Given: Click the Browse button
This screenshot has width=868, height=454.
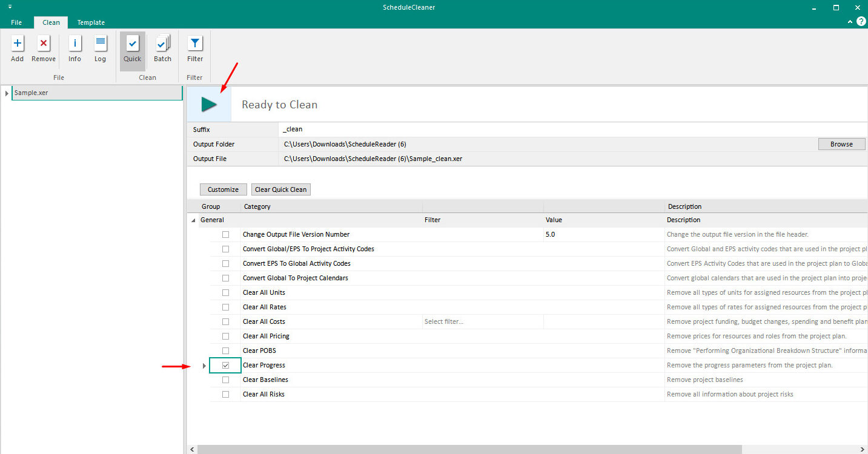Looking at the screenshot, I should 841,144.
